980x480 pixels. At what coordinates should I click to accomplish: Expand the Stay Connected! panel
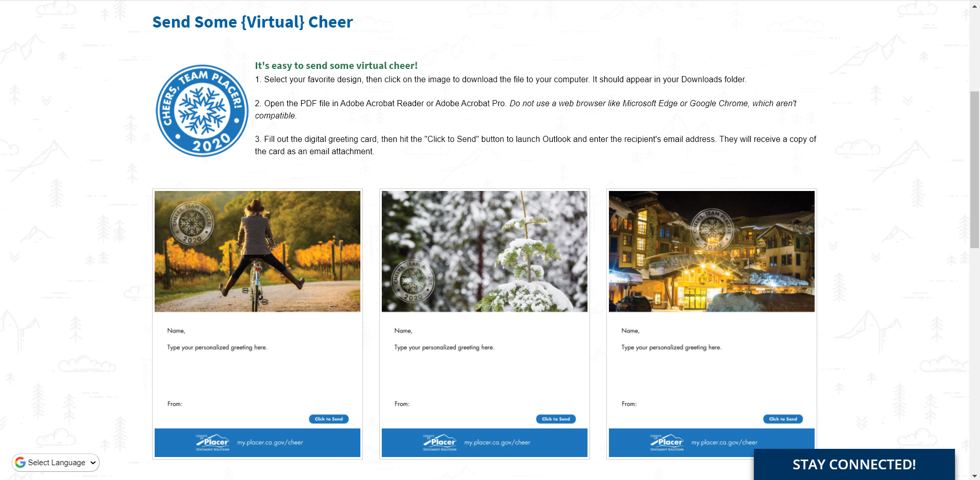click(x=854, y=464)
